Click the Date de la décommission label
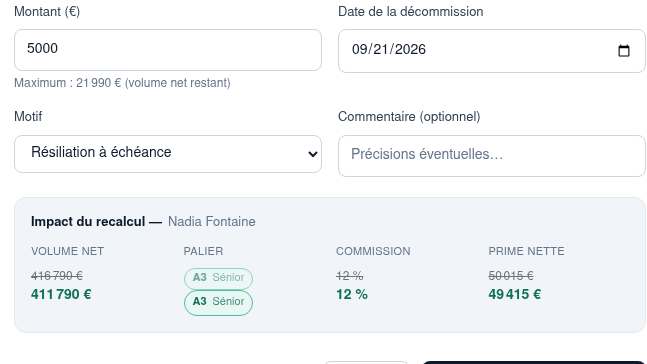The image size is (647, 364). point(411,12)
